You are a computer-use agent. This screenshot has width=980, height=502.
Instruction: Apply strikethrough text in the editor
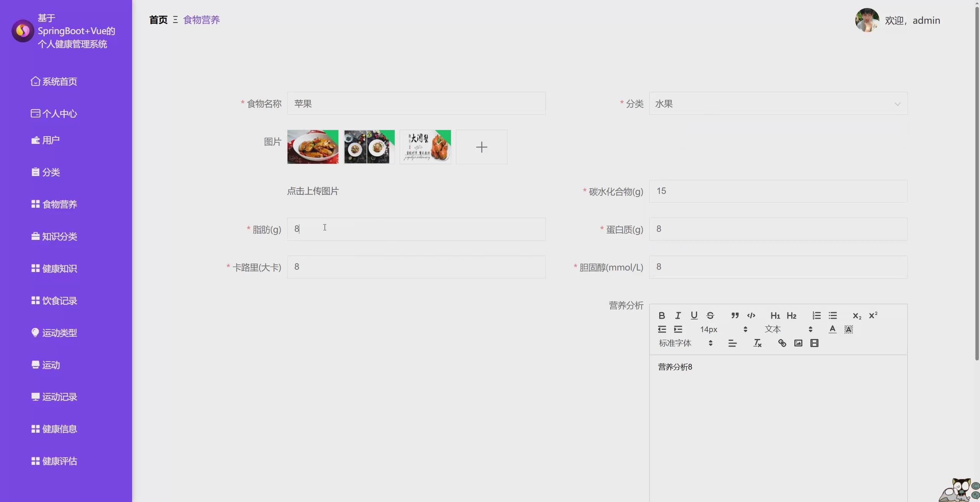click(710, 315)
